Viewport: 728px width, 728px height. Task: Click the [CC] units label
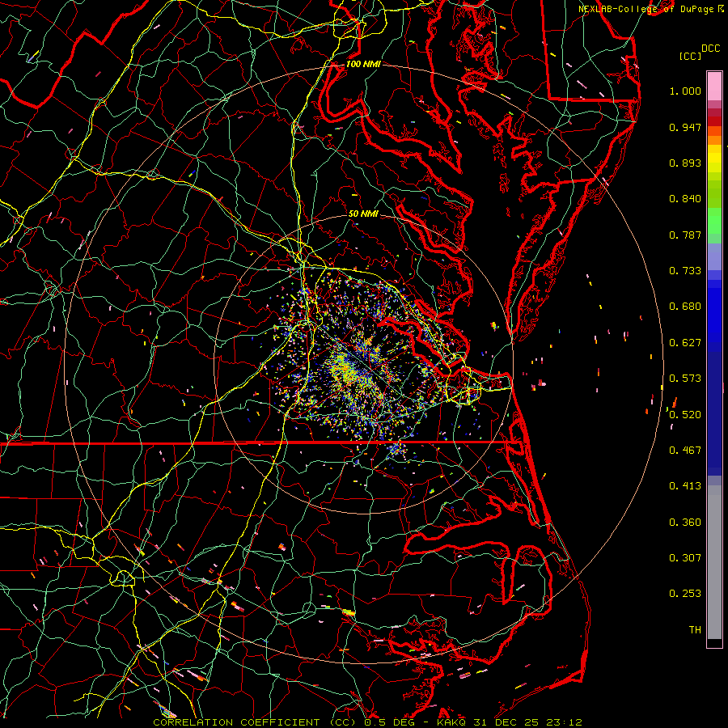tap(691, 56)
